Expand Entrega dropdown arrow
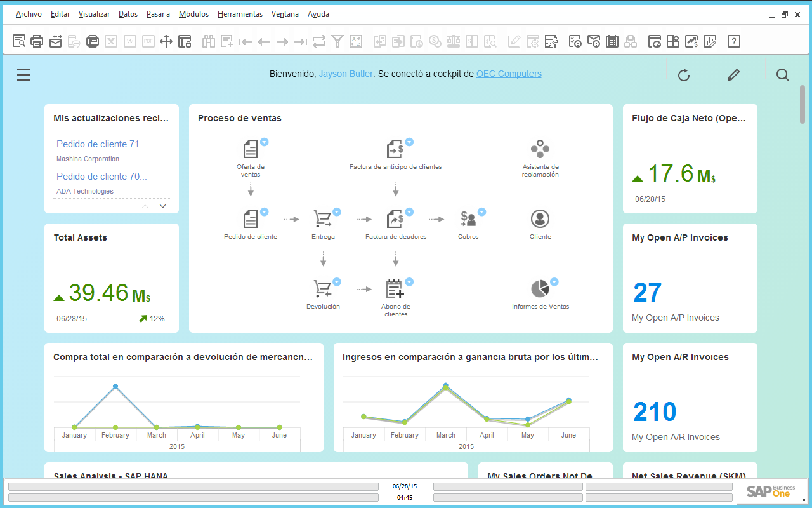The height and width of the screenshot is (508, 812). [337, 211]
